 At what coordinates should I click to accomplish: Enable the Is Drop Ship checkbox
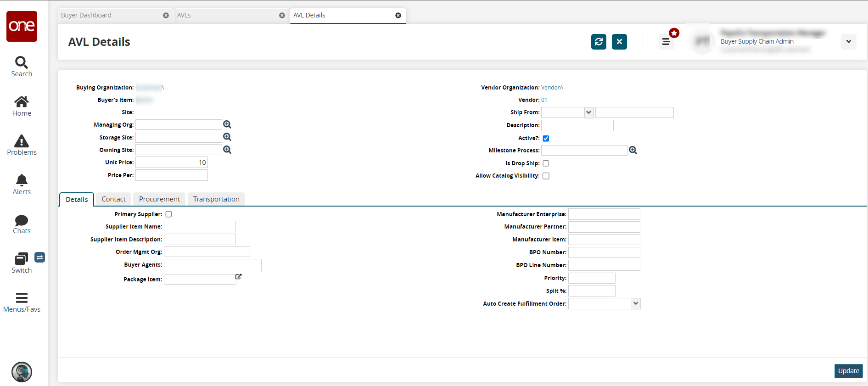click(546, 163)
